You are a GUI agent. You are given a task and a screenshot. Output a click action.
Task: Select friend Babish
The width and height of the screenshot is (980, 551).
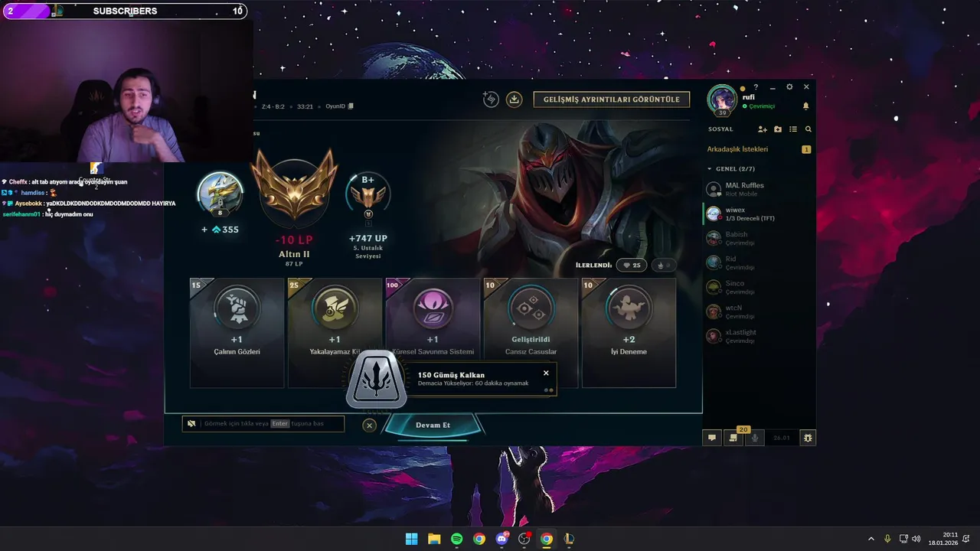[759, 238]
